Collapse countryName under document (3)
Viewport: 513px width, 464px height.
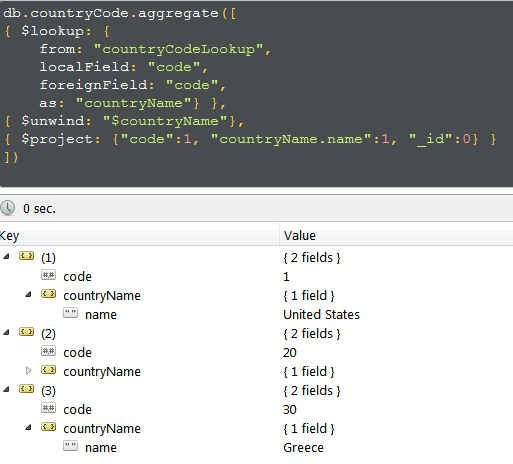tap(28, 427)
